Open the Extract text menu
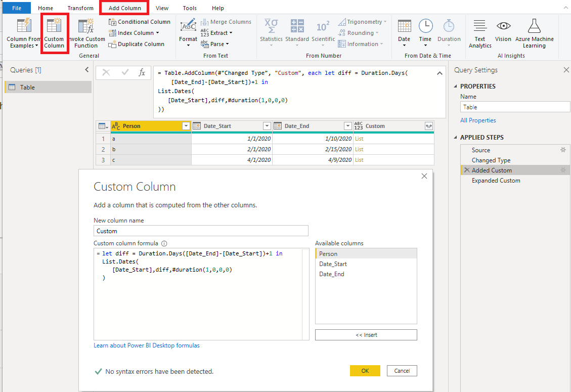571x392 pixels. point(216,33)
